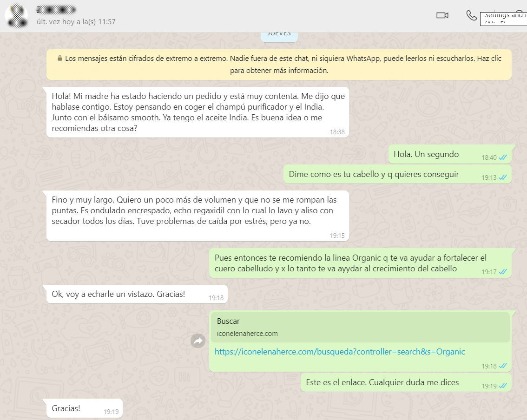Click the read receipt on 'Este es el enlace'

click(503, 386)
